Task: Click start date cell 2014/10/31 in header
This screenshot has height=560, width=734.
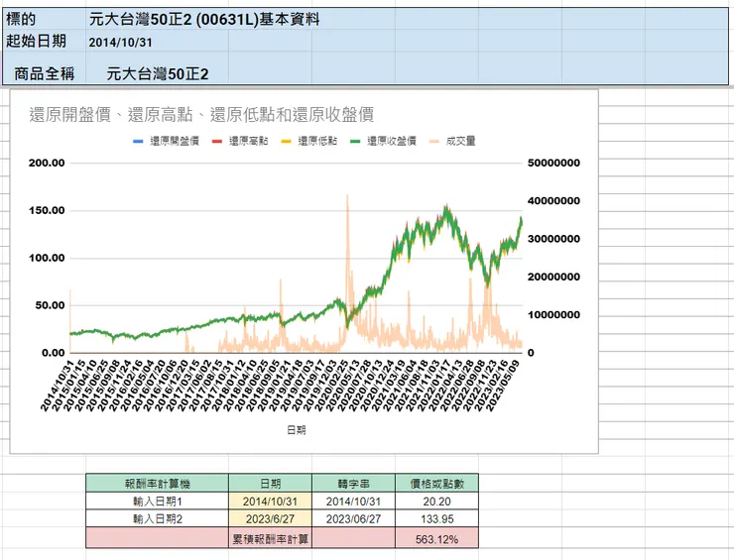Action: click(x=121, y=43)
